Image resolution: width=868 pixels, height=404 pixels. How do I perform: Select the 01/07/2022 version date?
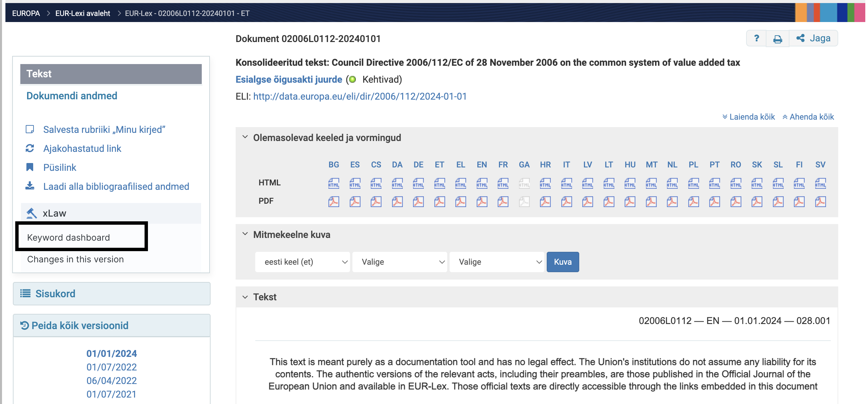pos(111,367)
